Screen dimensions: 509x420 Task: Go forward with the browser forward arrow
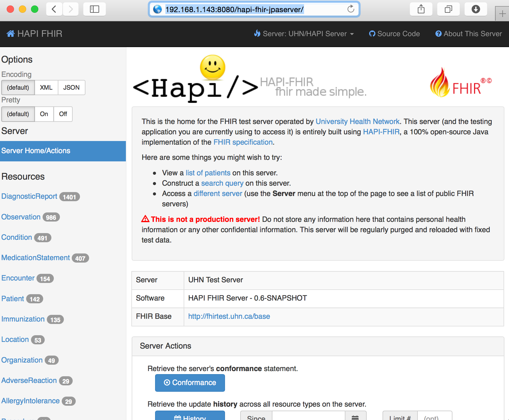coord(71,9)
